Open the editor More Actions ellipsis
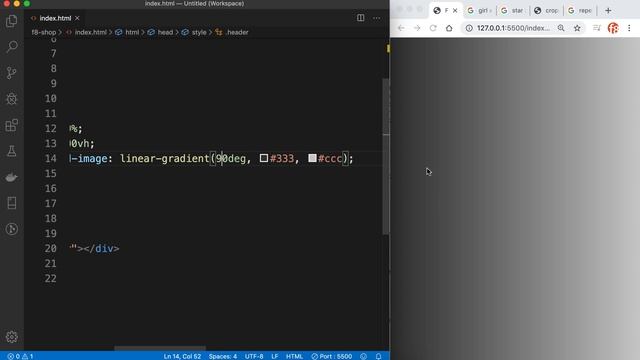Viewport: 640px width, 360px height. (376, 18)
